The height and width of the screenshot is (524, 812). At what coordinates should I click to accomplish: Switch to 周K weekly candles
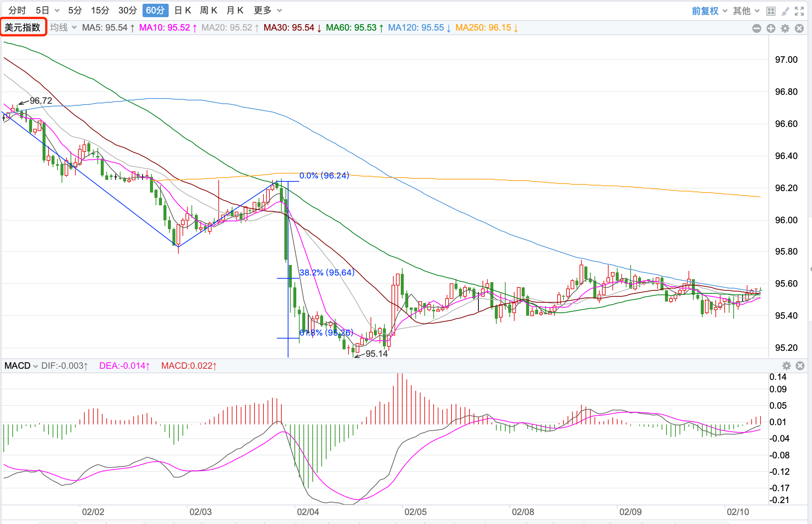(209, 10)
